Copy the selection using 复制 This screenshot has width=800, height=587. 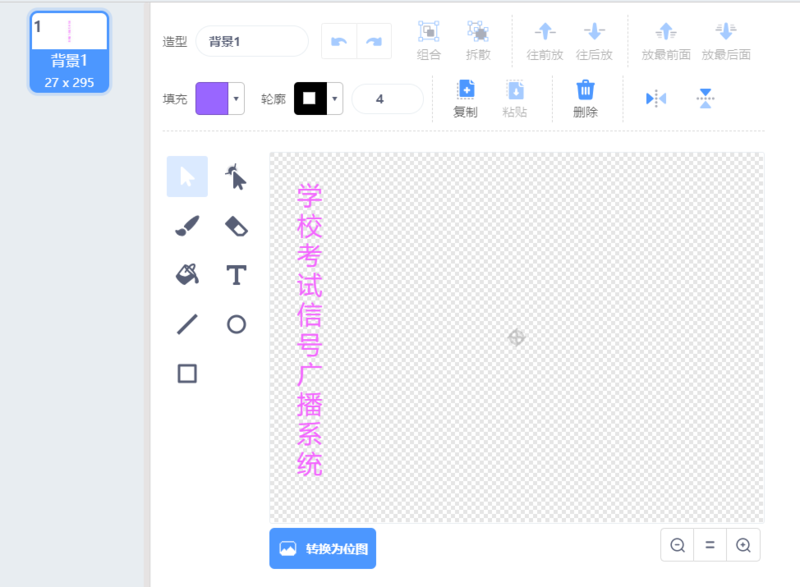point(465,99)
